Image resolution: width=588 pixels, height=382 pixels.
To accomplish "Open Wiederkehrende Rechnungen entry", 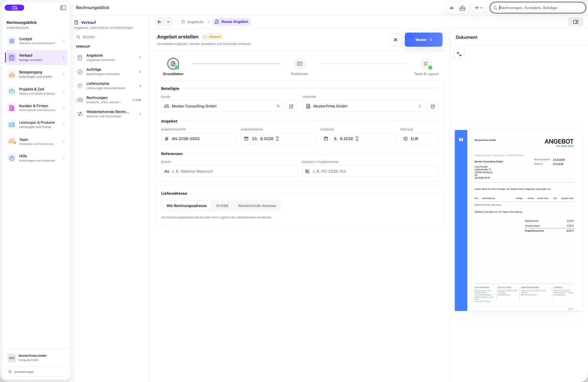I will pyautogui.click(x=109, y=114).
